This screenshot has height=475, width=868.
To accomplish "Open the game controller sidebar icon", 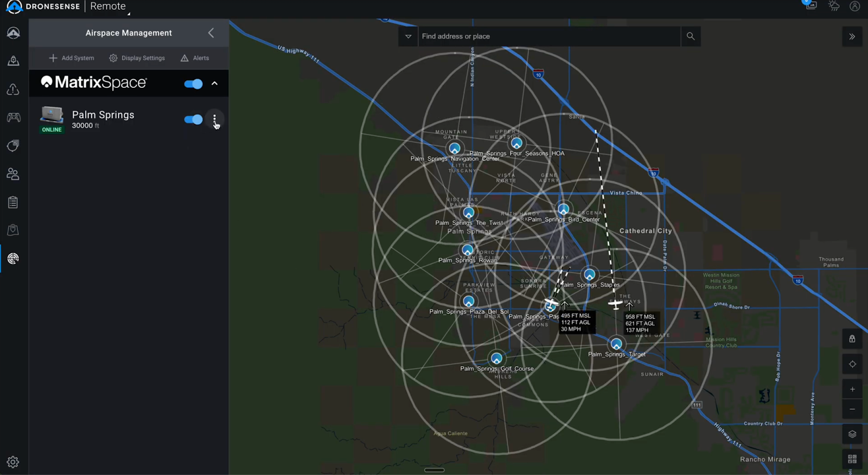I will (14, 117).
